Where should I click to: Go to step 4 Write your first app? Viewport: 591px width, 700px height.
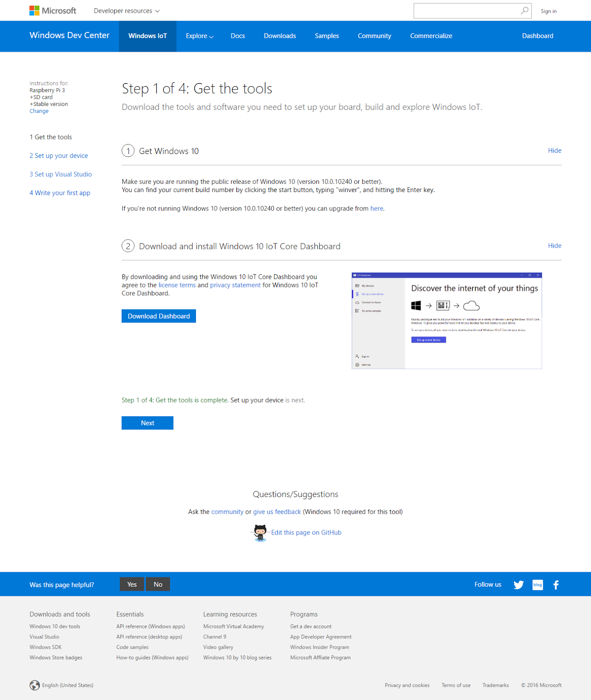pyautogui.click(x=60, y=193)
